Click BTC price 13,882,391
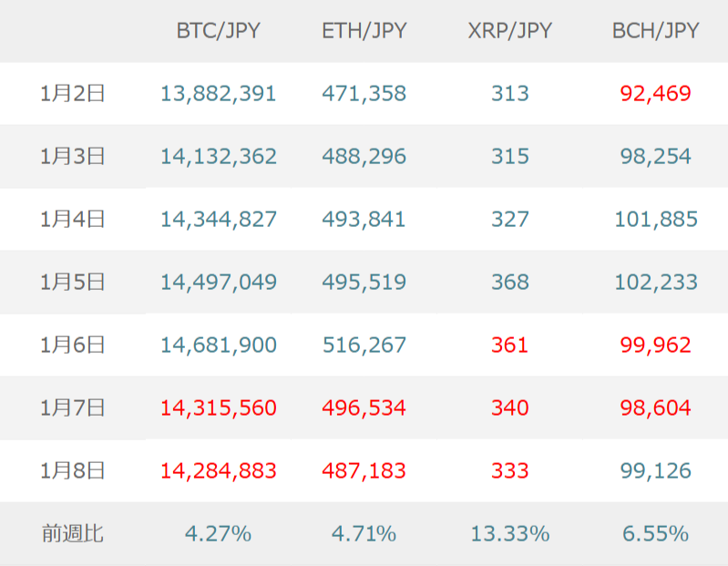Viewport: 728px width, 566px height. [218, 93]
